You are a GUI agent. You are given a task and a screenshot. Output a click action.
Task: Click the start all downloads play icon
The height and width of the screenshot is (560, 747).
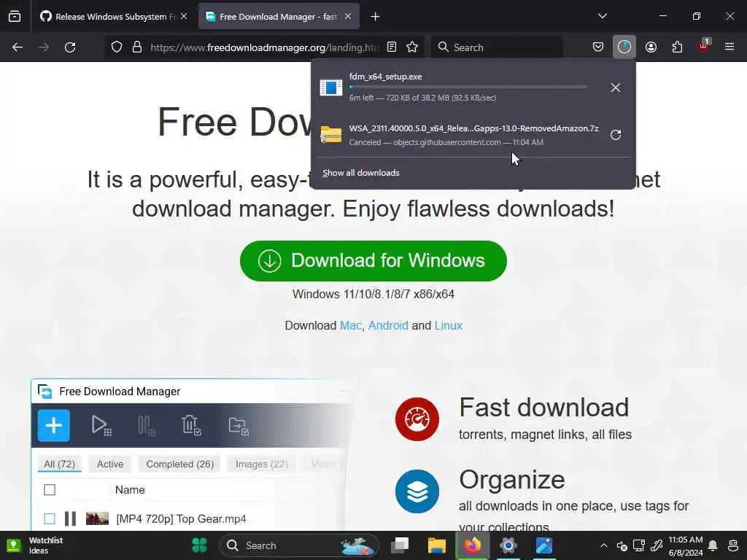[x=101, y=425]
